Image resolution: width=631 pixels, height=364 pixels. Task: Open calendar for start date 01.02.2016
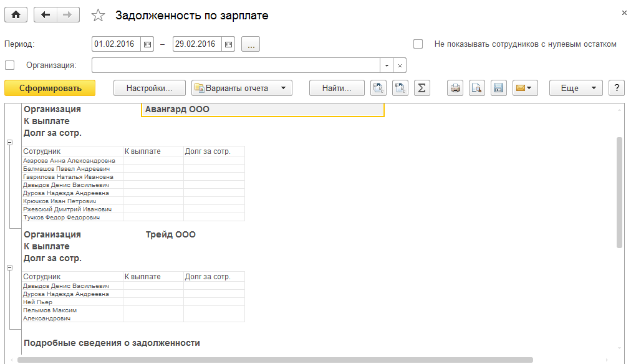pos(147,44)
